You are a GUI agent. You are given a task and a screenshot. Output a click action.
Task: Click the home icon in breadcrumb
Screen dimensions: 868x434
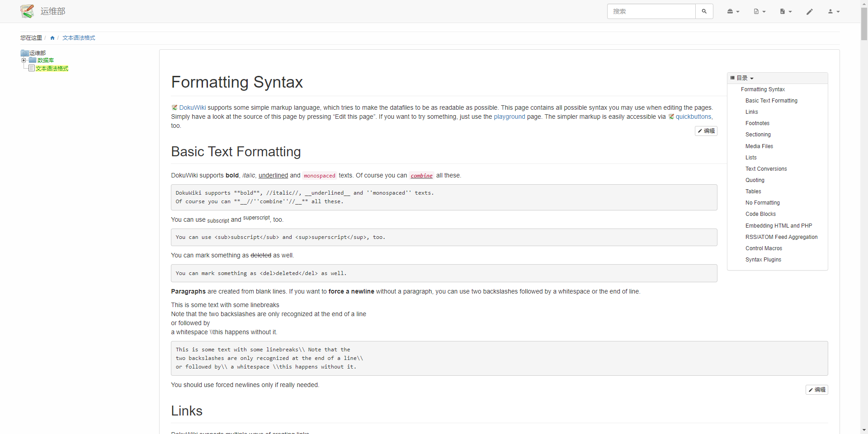point(52,38)
